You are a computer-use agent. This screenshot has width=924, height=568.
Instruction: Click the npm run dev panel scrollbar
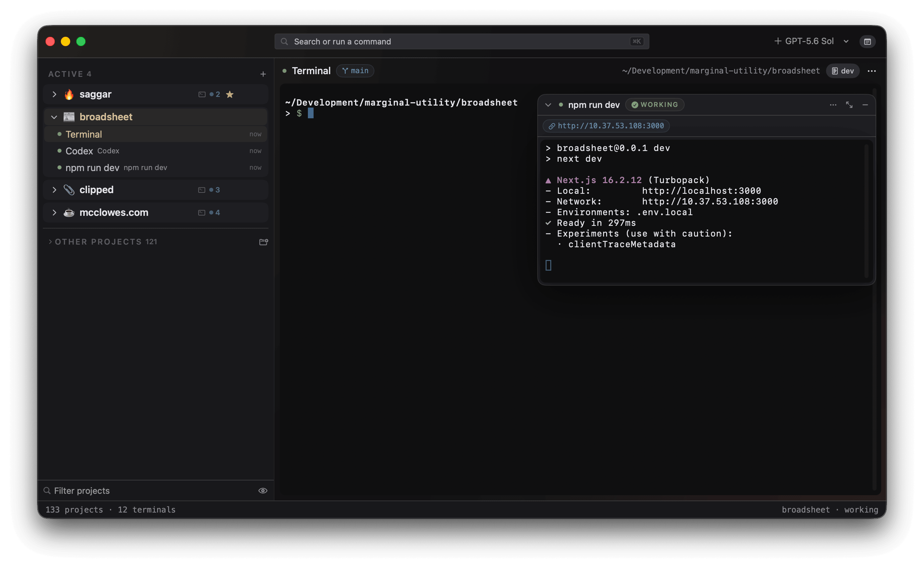tap(866, 211)
